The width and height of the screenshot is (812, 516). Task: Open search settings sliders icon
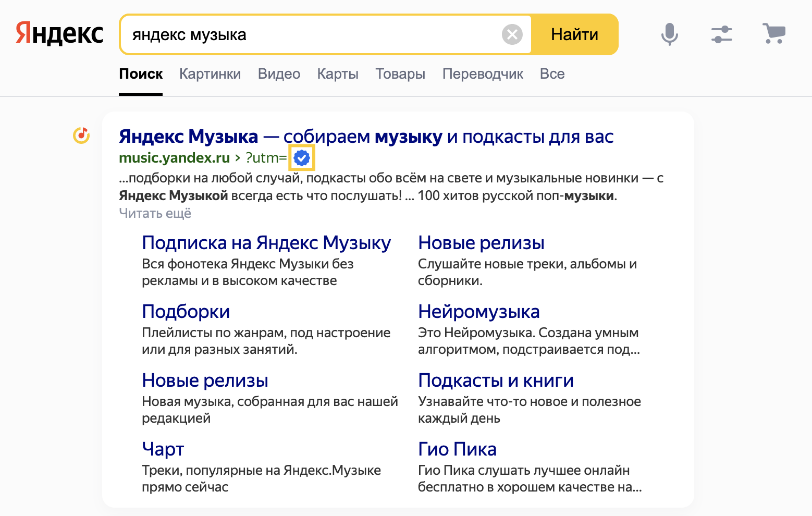point(721,34)
